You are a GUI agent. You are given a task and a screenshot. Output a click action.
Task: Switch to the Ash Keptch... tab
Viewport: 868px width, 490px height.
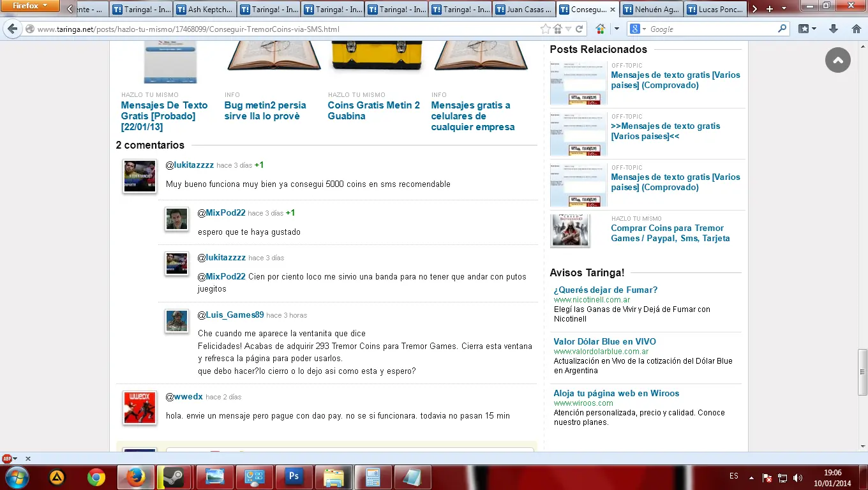pyautogui.click(x=204, y=10)
